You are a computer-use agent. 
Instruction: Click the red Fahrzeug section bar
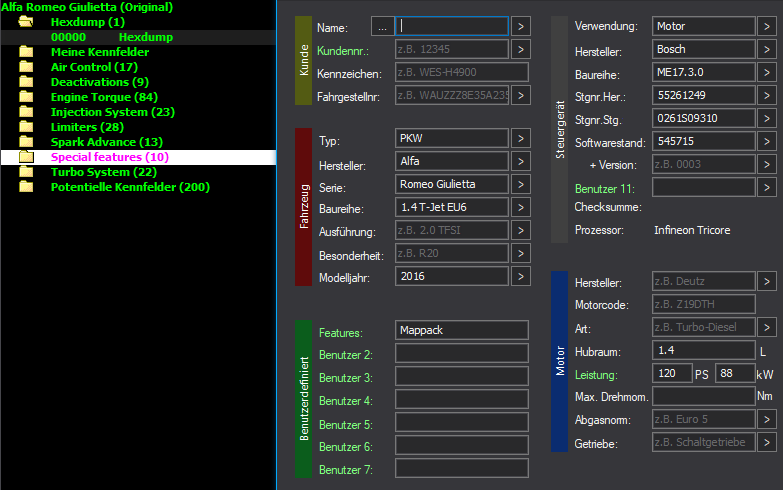303,207
